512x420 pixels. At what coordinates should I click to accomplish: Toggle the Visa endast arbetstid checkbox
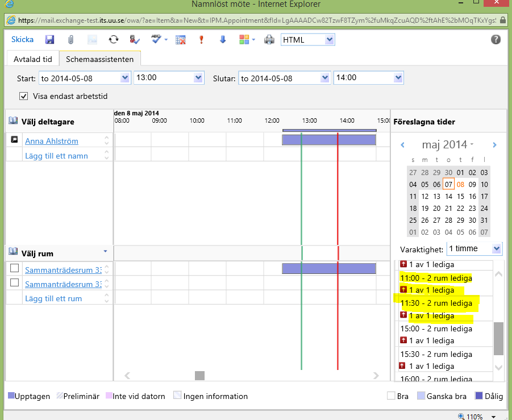(x=23, y=96)
